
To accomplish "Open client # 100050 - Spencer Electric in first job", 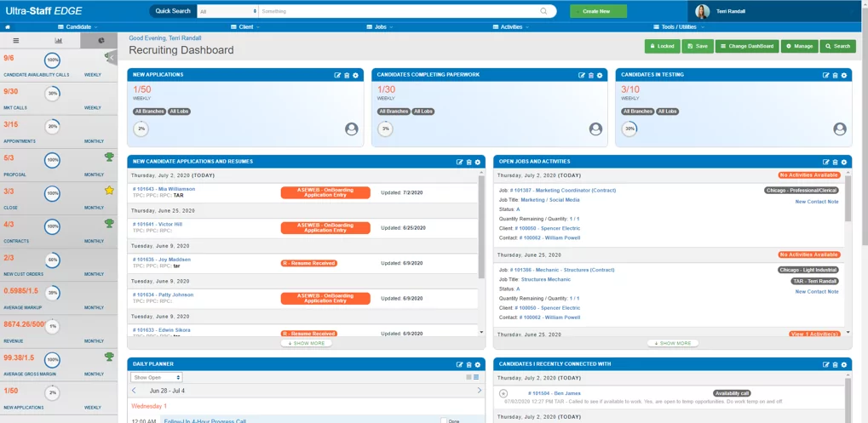I will tap(548, 228).
